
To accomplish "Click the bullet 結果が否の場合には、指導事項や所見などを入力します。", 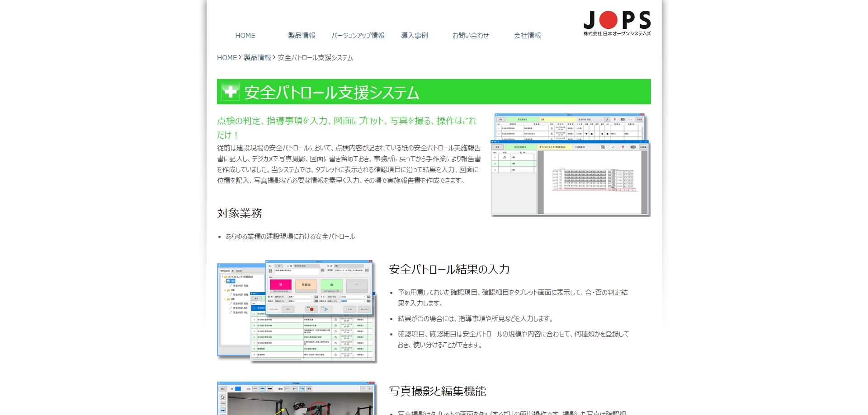I will [476, 319].
